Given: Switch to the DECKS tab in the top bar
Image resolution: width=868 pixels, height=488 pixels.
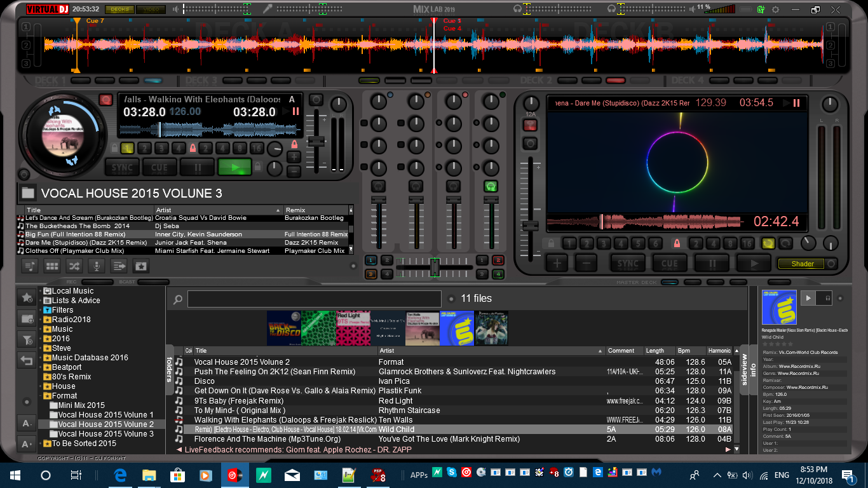Looking at the screenshot, I should [119, 10].
